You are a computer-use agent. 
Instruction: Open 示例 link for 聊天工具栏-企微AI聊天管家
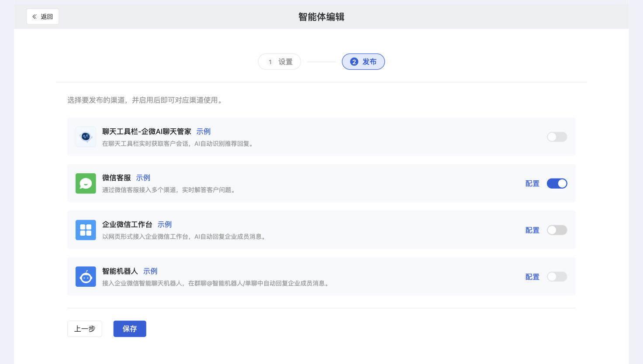(x=204, y=131)
